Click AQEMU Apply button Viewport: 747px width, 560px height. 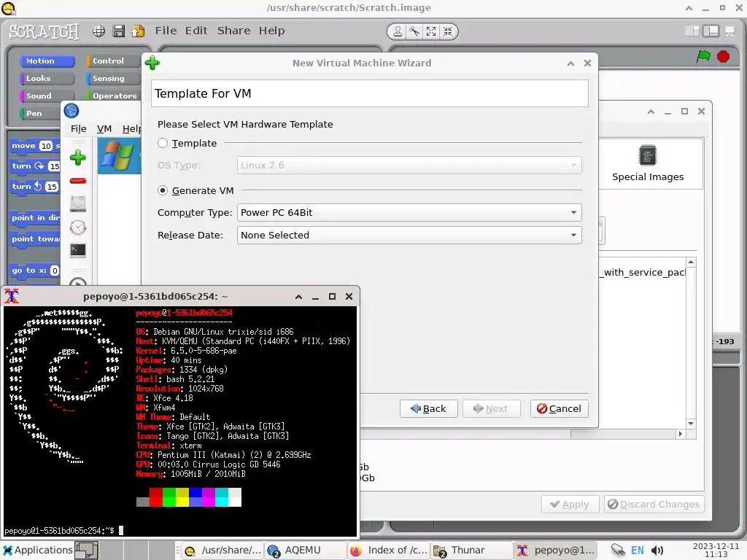tap(570, 505)
